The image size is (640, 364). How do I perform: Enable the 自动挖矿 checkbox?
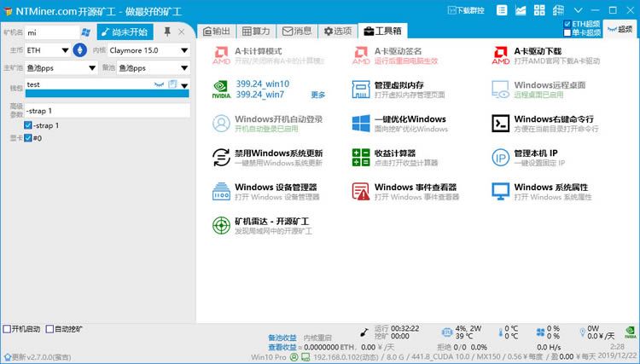(49, 329)
